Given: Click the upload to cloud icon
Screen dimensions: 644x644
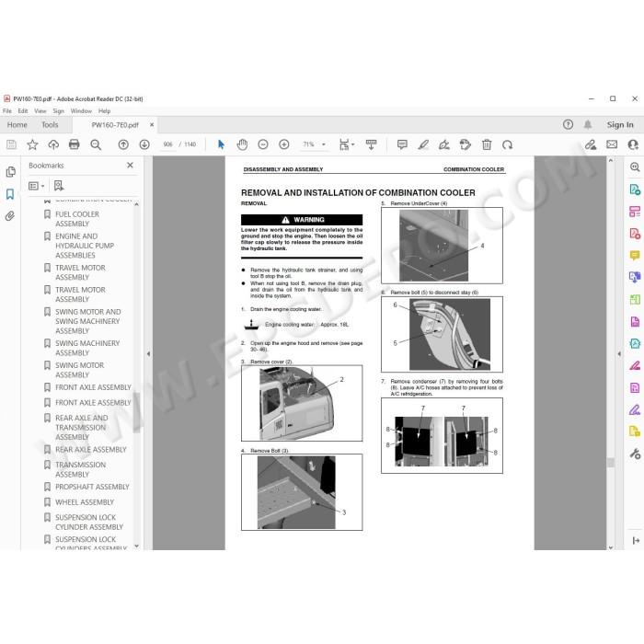Looking at the screenshot, I should tap(53, 144).
